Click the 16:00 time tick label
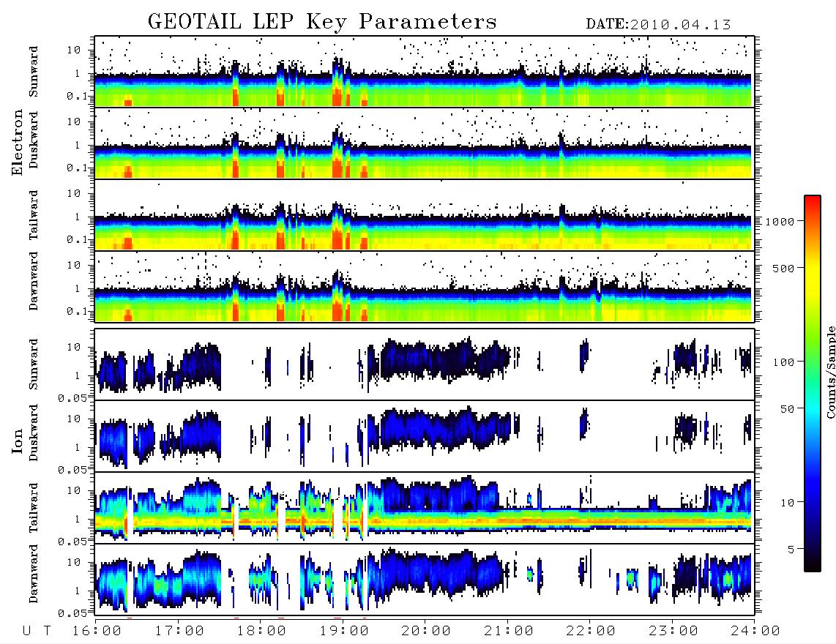This screenshot has height=644, width=836. click(97, 631)
